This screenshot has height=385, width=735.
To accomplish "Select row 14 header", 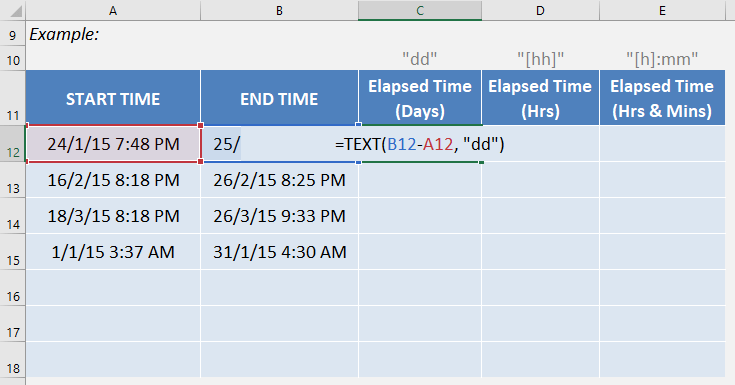I will click(13, 216).
